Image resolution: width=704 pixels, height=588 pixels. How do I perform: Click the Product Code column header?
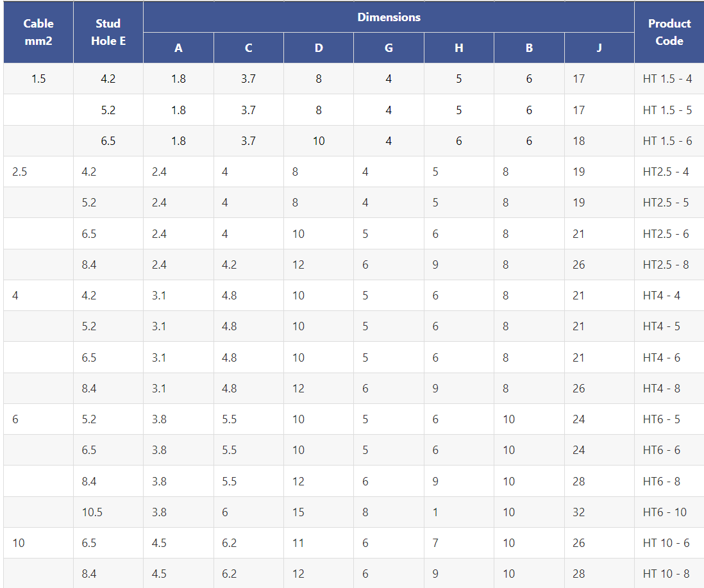pos(669,32)
